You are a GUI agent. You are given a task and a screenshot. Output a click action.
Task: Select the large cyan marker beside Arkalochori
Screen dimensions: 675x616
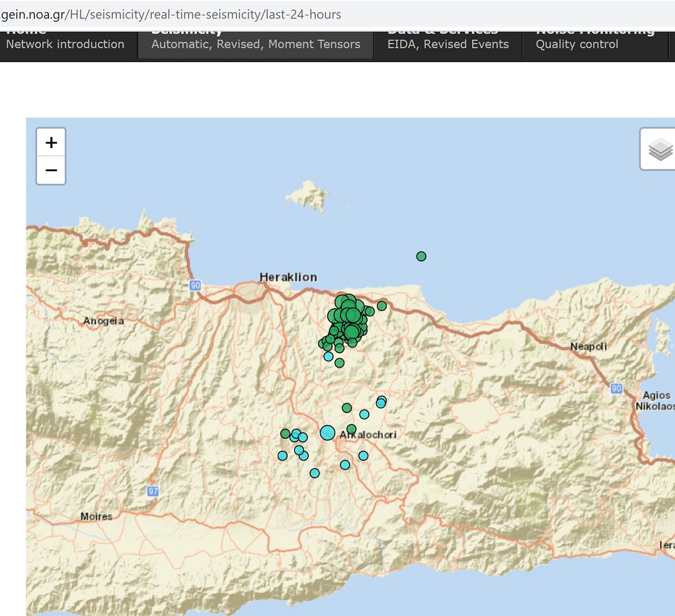click(x=327, y=433)
